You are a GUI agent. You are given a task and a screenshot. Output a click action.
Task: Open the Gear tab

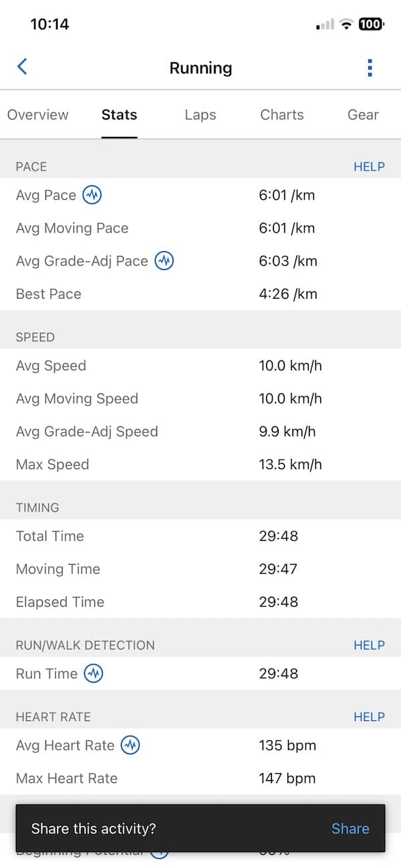pyautogui.click(x=363, y=114)
